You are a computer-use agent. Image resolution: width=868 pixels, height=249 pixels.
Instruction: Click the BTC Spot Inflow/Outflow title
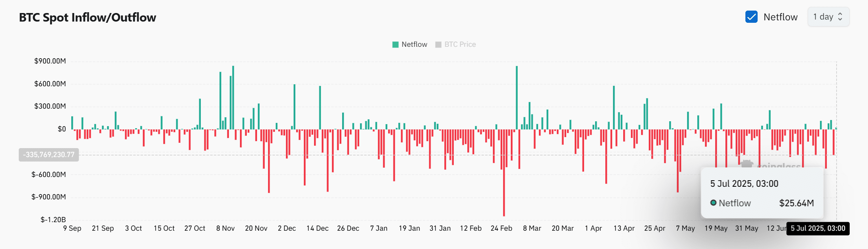pos(88,17)
